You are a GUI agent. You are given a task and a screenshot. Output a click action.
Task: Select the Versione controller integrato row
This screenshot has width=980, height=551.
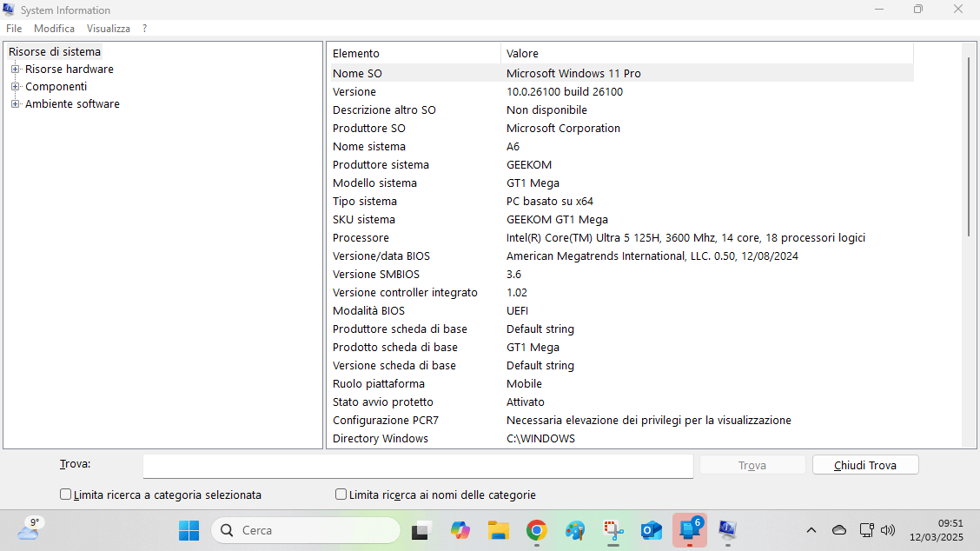point(622,293)
